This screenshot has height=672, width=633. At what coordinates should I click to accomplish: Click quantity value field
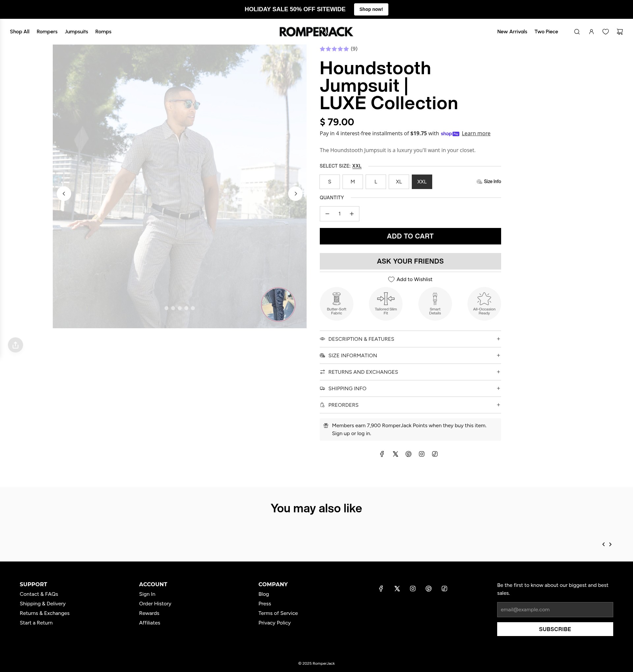(340, 214)
